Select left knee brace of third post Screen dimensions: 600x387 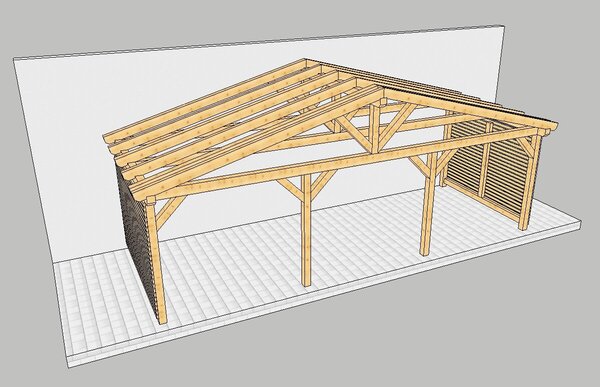click(416, 165)
